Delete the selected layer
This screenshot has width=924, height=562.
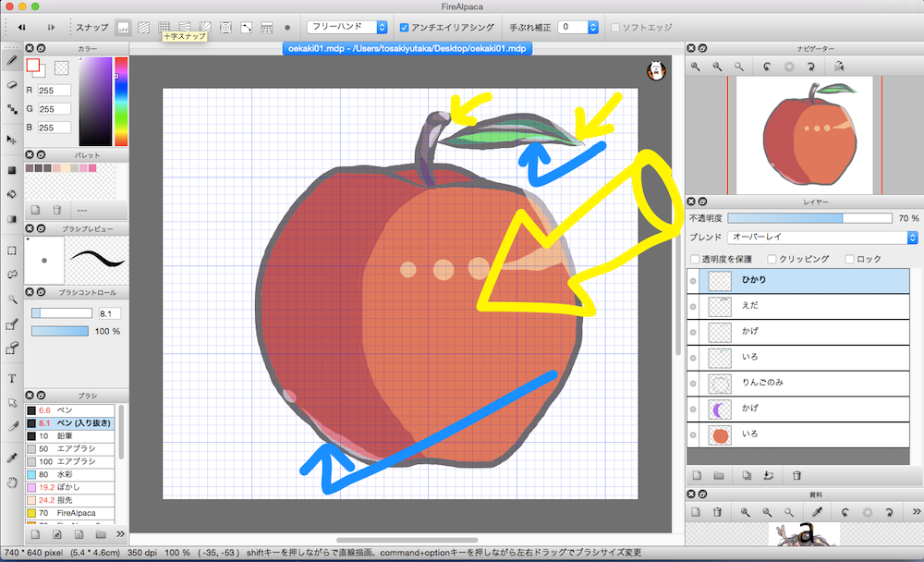(796, 475)
